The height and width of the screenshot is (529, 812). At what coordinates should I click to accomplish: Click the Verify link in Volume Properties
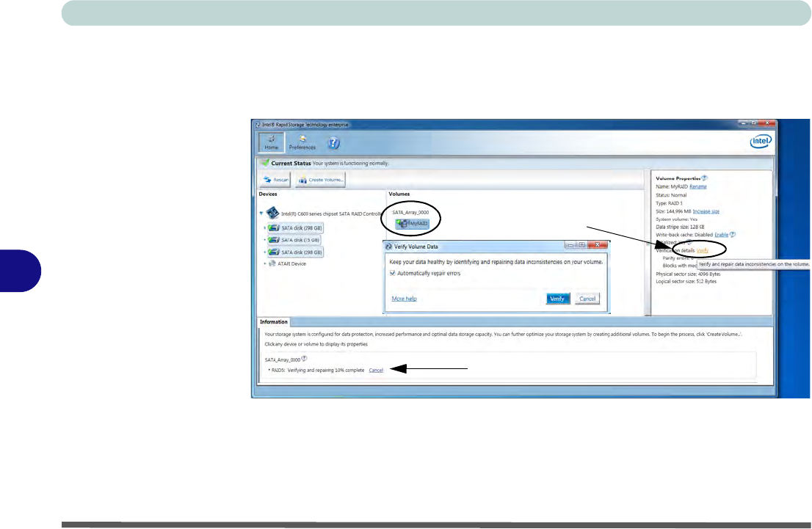[x=702, y=250]
